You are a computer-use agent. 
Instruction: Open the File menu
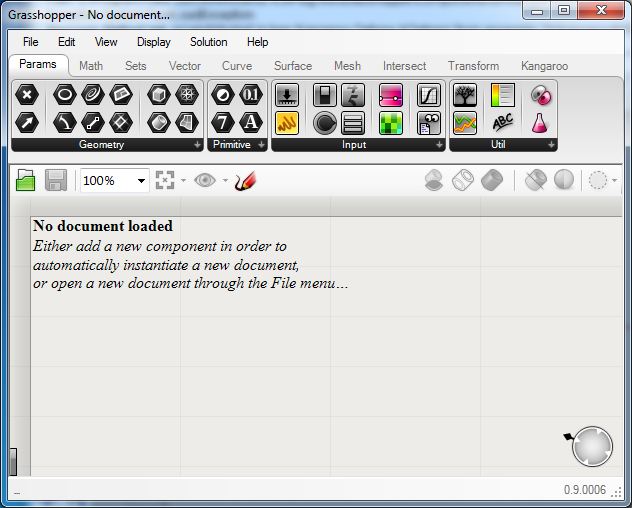[x=31, y=42]
